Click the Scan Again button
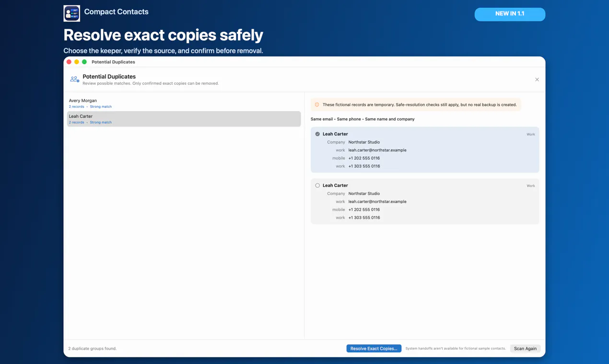609x364 pixels. 525,348
